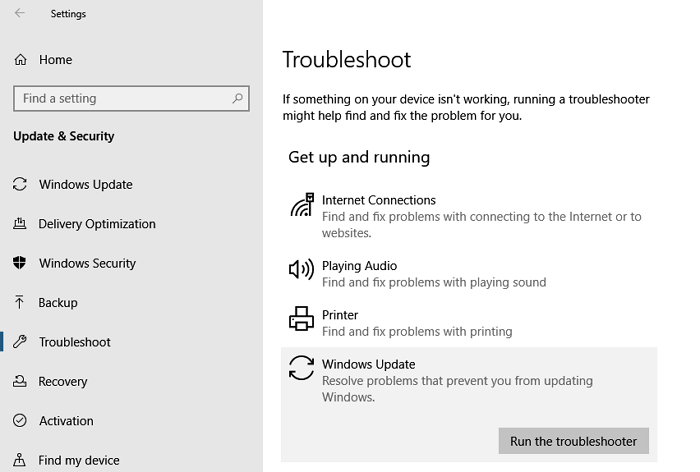Click the Windows Update sync icon in sidebar
The width and height of the screenshot is (700, 472).
point(19,185)
